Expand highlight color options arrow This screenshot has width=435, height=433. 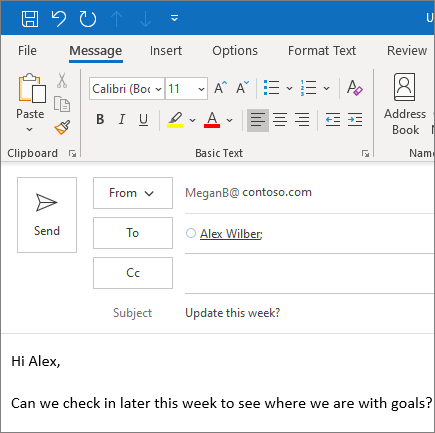[x=192, y=120]
